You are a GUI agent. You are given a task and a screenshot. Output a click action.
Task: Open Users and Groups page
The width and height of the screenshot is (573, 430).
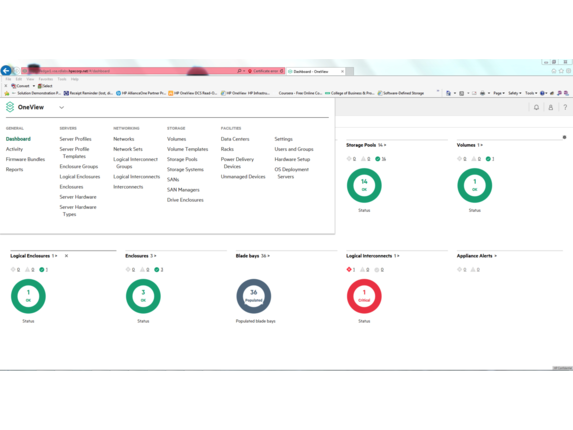(x=294, y=149)
